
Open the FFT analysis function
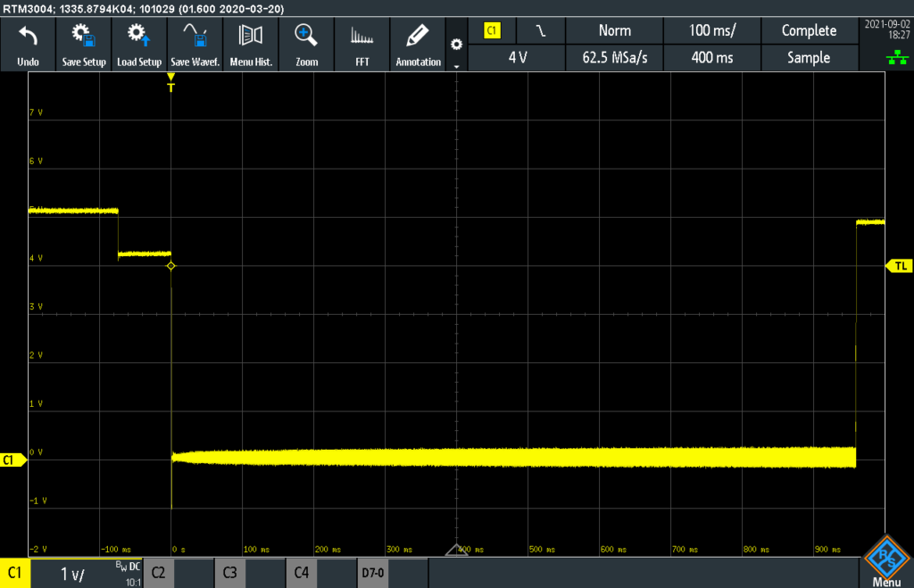click(362, 45)
